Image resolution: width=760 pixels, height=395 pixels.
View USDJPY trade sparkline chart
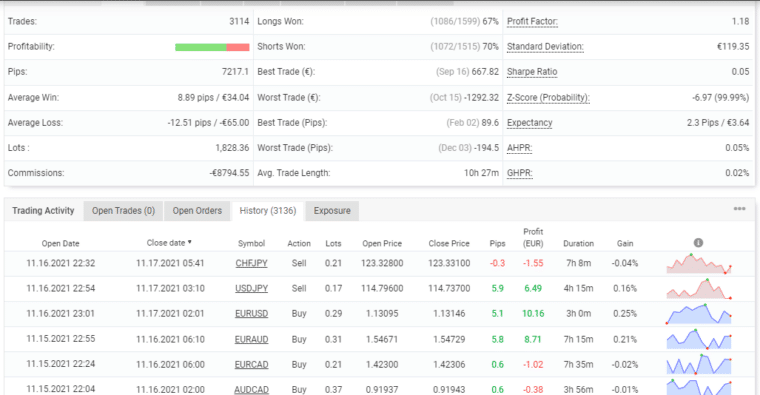698,288
